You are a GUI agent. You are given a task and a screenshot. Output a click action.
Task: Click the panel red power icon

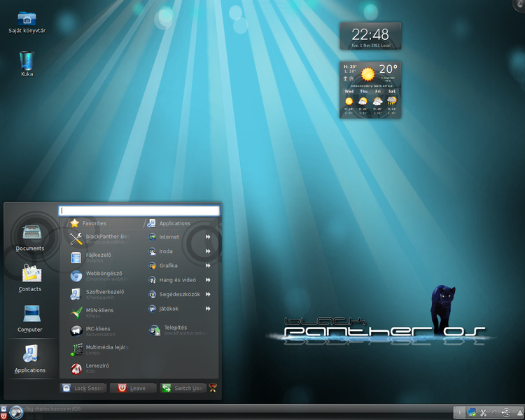coord(3,416)
